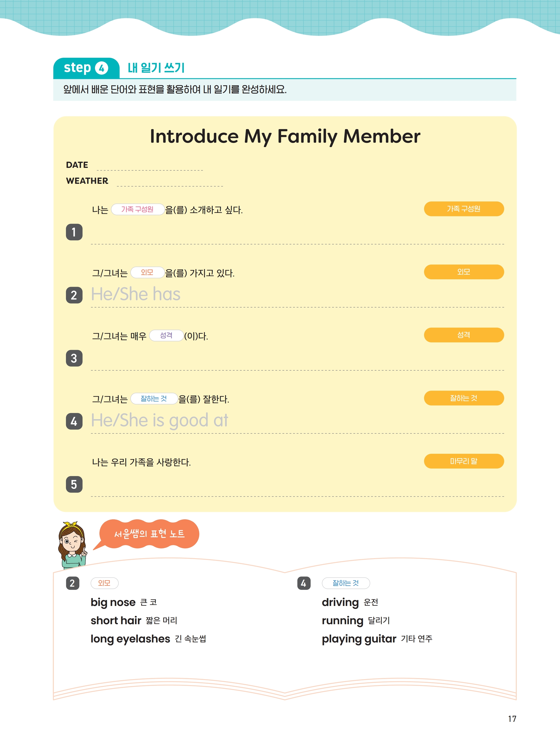The width and height of the screenshot is (560, 749).
Task: Click the number 2 icon beside He/She has
Action: coord(74,295)
